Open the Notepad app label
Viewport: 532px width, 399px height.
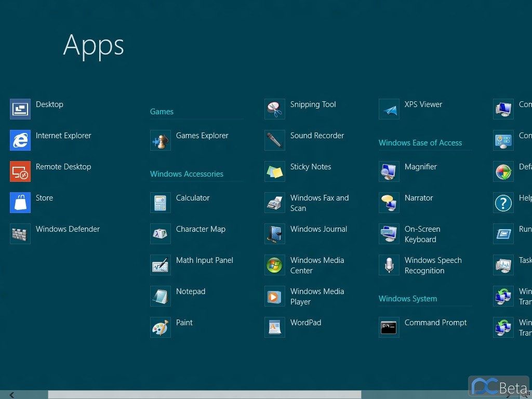pyautogui.click(x=191, y=291)
